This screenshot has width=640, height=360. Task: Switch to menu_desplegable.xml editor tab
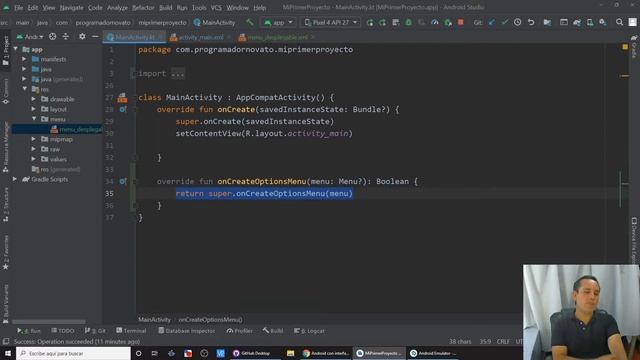click(x=278, y=37)
